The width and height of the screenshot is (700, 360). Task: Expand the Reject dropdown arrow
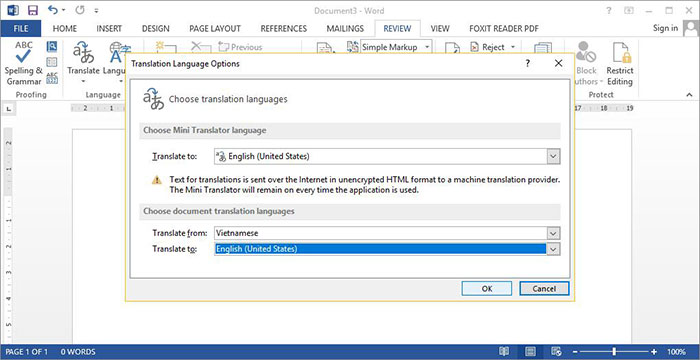(513, 47)
